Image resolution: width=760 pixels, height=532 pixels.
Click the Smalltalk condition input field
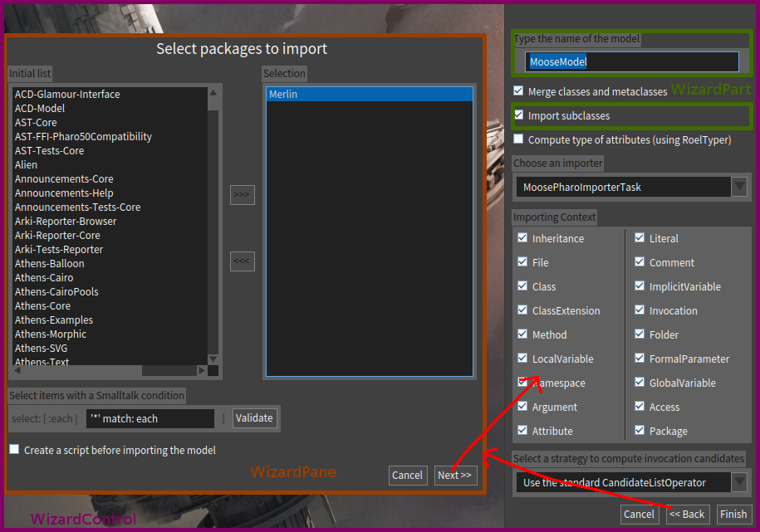(x=150, y=418)
